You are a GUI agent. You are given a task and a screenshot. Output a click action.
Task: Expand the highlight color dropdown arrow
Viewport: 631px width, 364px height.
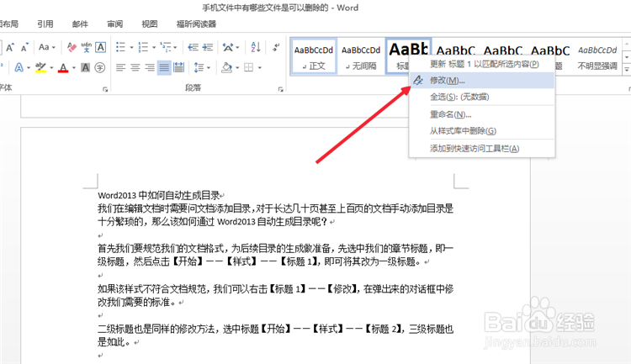pos(51,68)
